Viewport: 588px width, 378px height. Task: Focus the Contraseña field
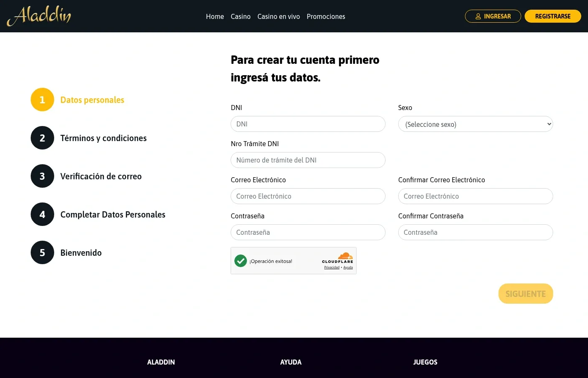(x=308, y=232)
